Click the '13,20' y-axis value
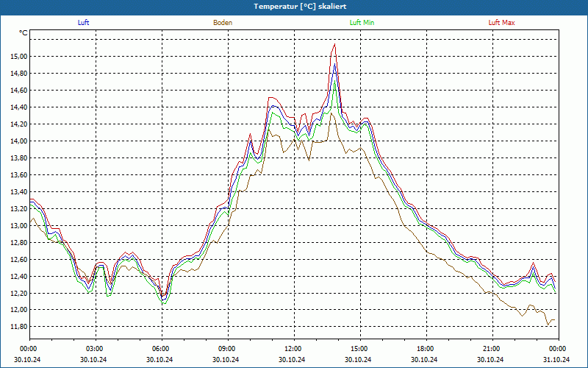The height and width of the screenshot is (368, 588). tap(20, 208)
